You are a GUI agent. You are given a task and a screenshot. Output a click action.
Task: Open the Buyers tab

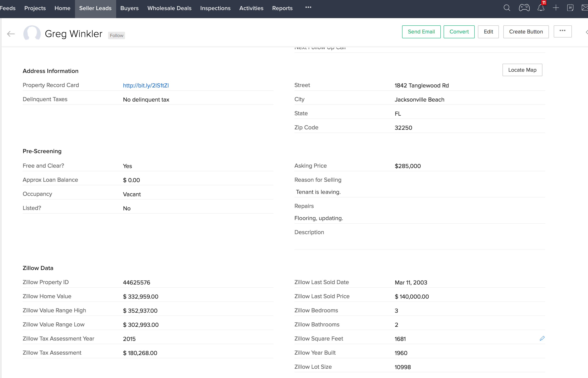point(129,8)
